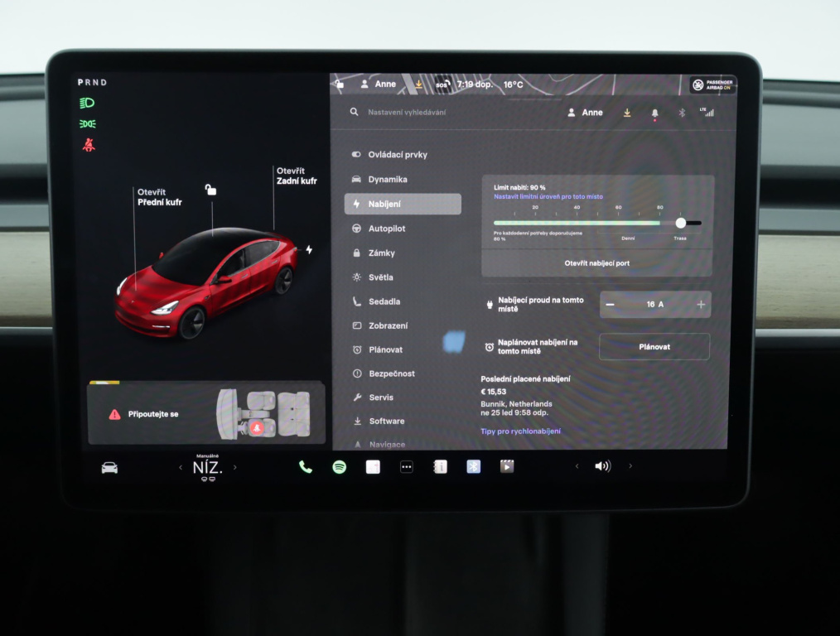This screenshot has width=840, height=636.
Task: Tap the charge port bolt beside the car
Action: coord(309,249)
